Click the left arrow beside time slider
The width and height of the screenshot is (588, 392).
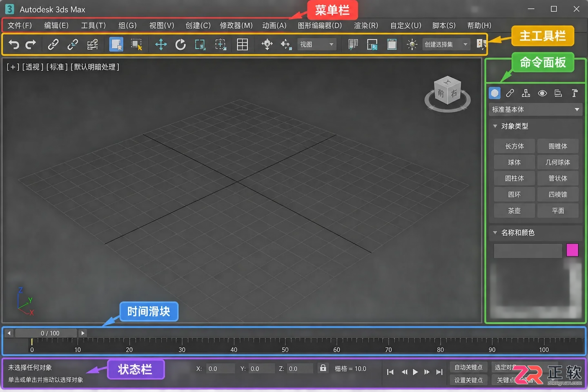pos(9,333)
